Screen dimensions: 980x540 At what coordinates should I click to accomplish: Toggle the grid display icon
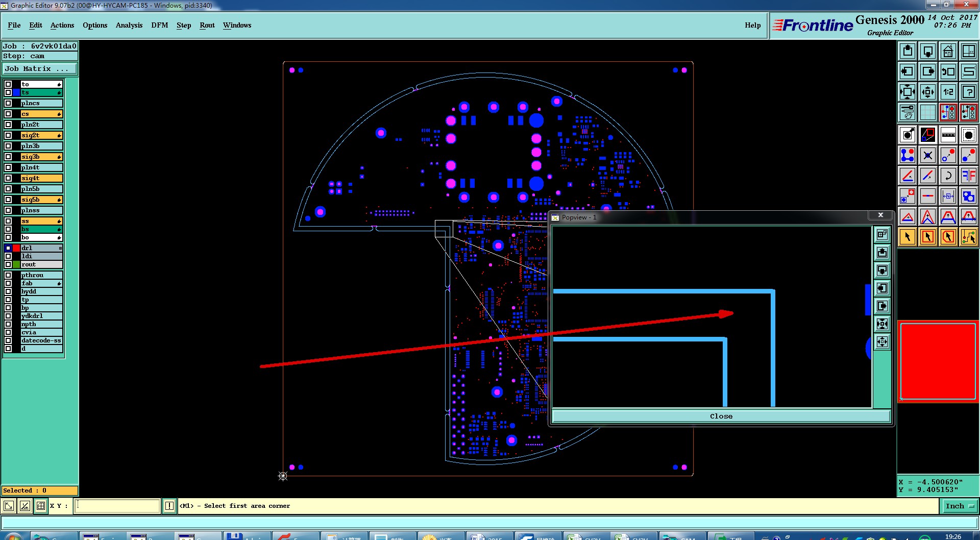928,112
